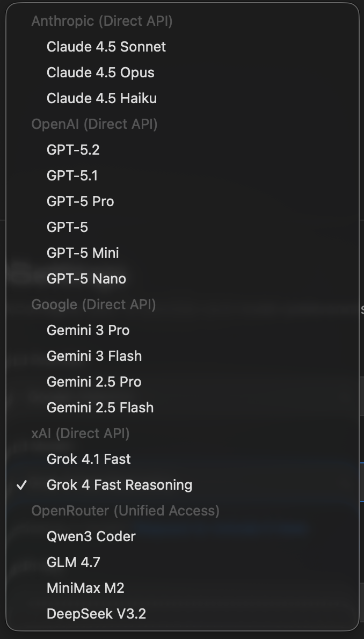Viewport: 364px width, 639px height.
Task: Pick Gemini 2.5 Flash
Action: pyautogui.click(x=100, y=408)
